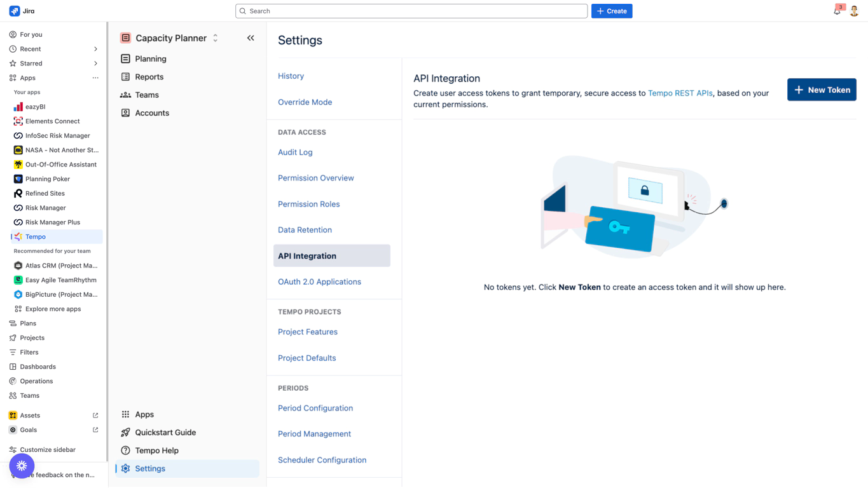Follow the Tempo REST APIs link

tap(680, 93)
